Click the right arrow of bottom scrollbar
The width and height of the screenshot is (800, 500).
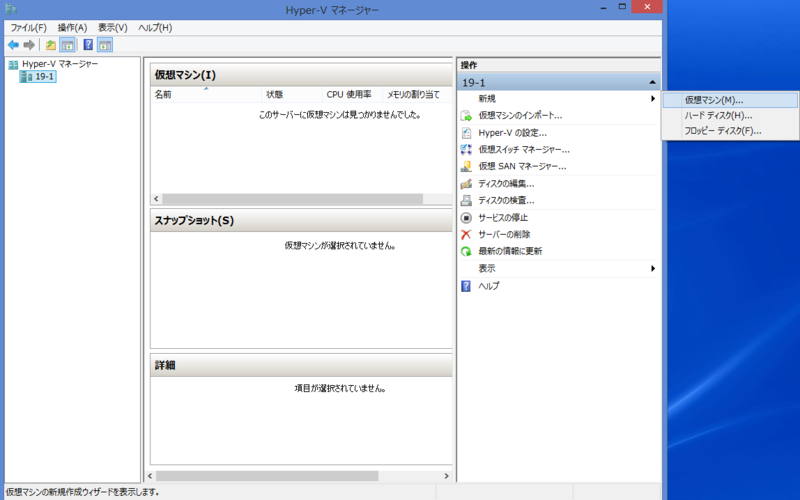click(446, 476)
